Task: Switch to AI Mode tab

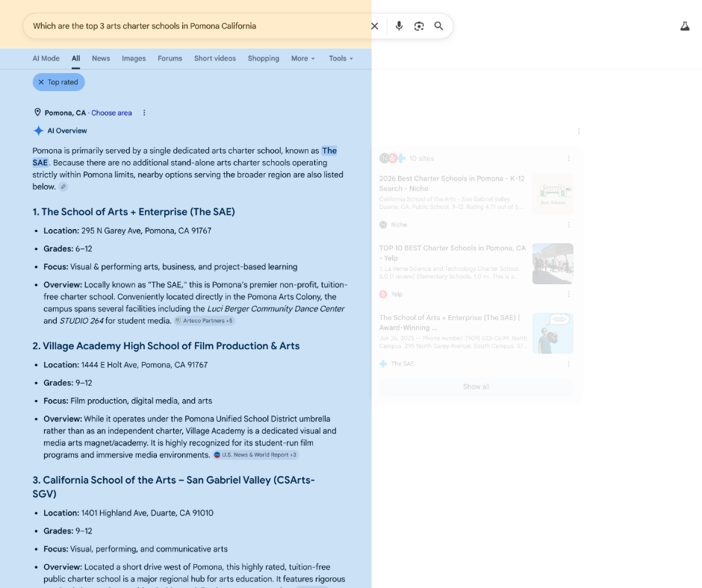Action: 46,59
